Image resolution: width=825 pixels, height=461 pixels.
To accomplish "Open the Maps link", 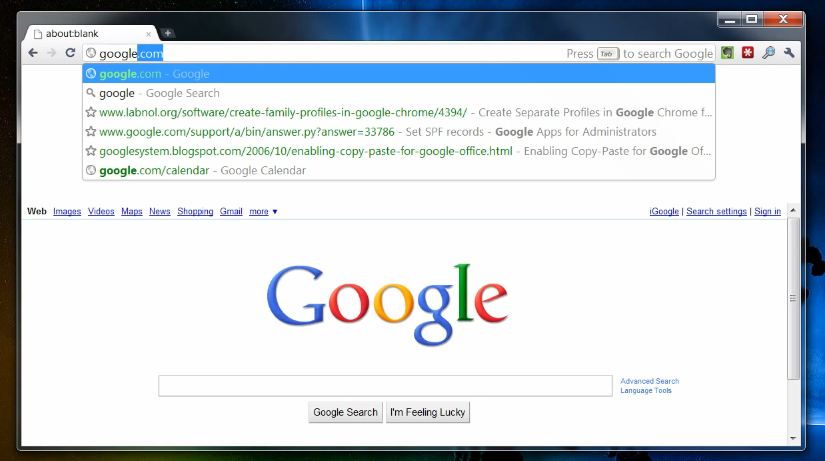I will (x=132, y=211).
